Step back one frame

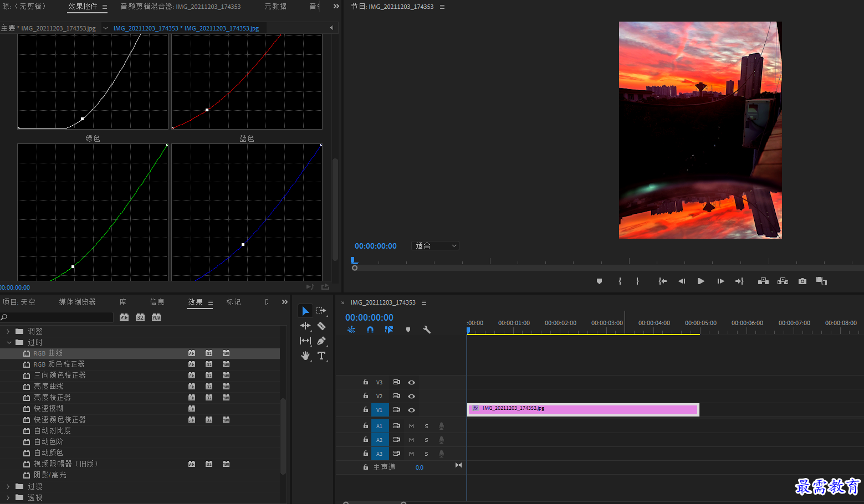pos(682,281)
